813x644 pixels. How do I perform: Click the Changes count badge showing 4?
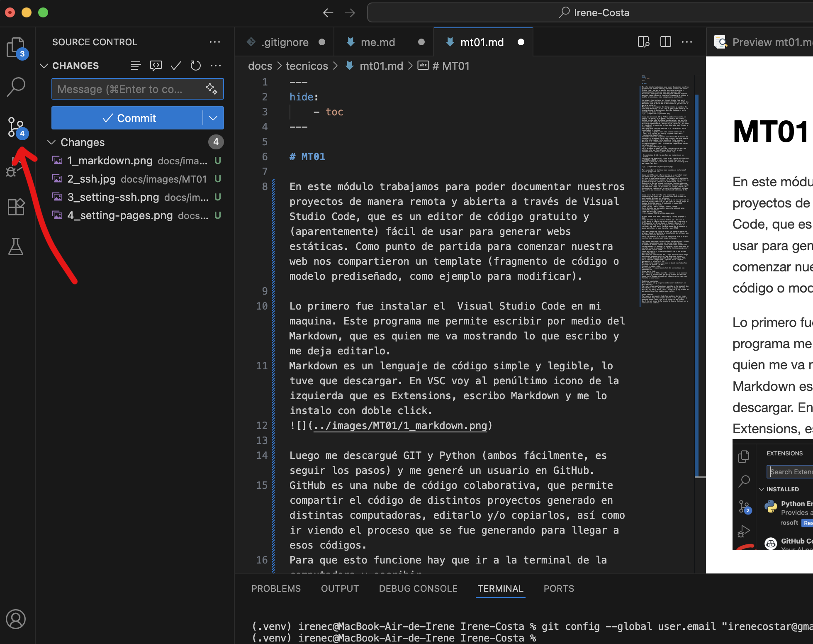tap(216, 142)
